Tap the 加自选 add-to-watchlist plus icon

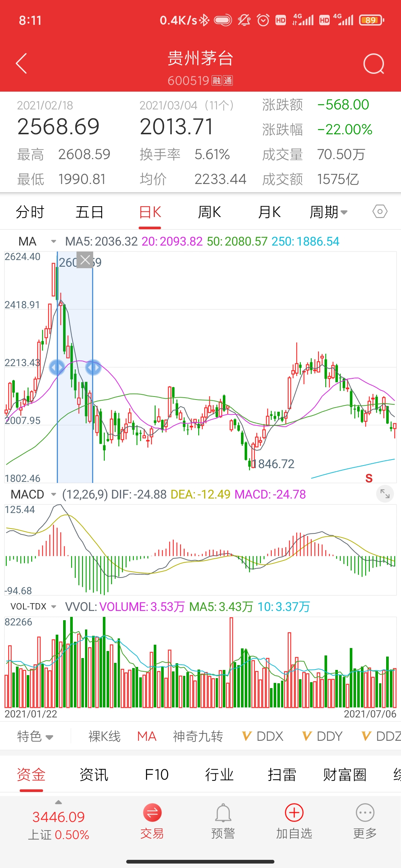[294, 813]
